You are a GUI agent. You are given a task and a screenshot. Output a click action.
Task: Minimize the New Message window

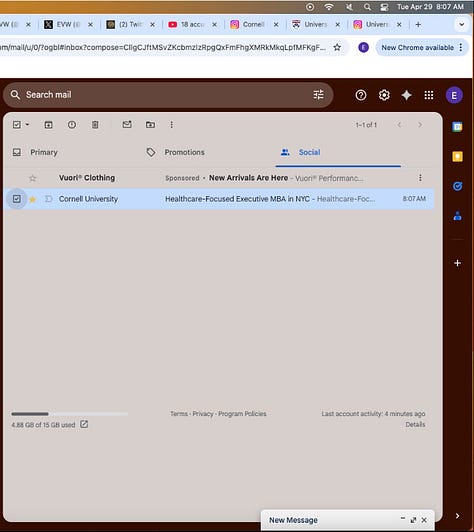403,518
